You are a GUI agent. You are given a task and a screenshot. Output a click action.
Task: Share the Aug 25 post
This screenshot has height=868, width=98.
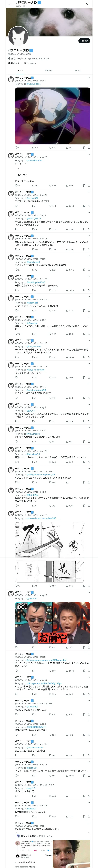(89, 186)
